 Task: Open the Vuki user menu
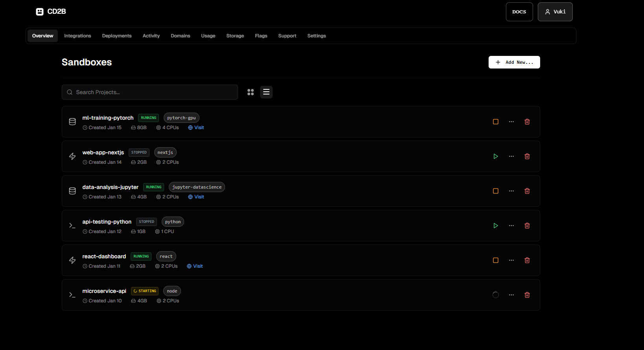tap(555, 12)
